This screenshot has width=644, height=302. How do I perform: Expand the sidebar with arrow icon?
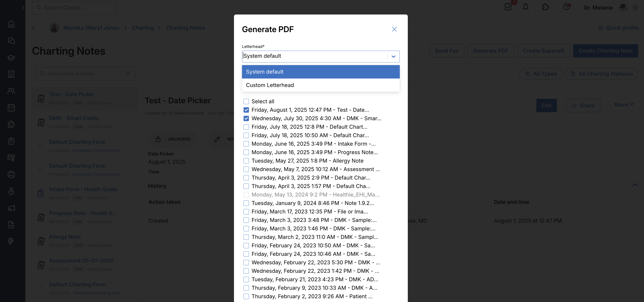(x=23, y=8)
